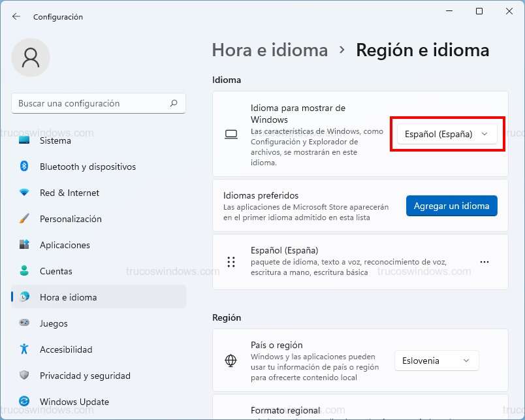Click the search magnifier icon
Screen dimensions: 525x420
174,103
